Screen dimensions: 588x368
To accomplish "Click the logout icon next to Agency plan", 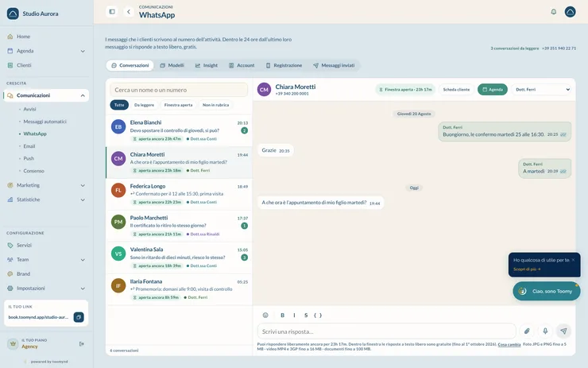I will pos(81,343).
